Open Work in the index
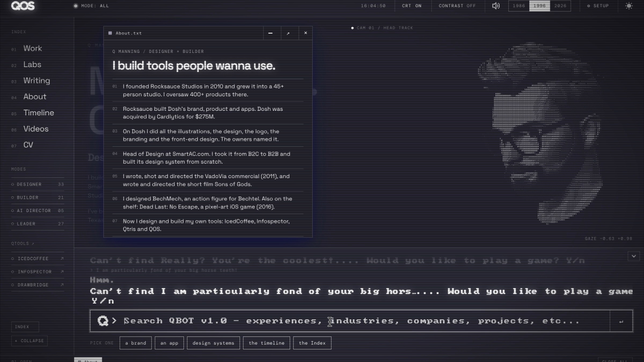This screenshot has height=362, width=644. [32, 48]
